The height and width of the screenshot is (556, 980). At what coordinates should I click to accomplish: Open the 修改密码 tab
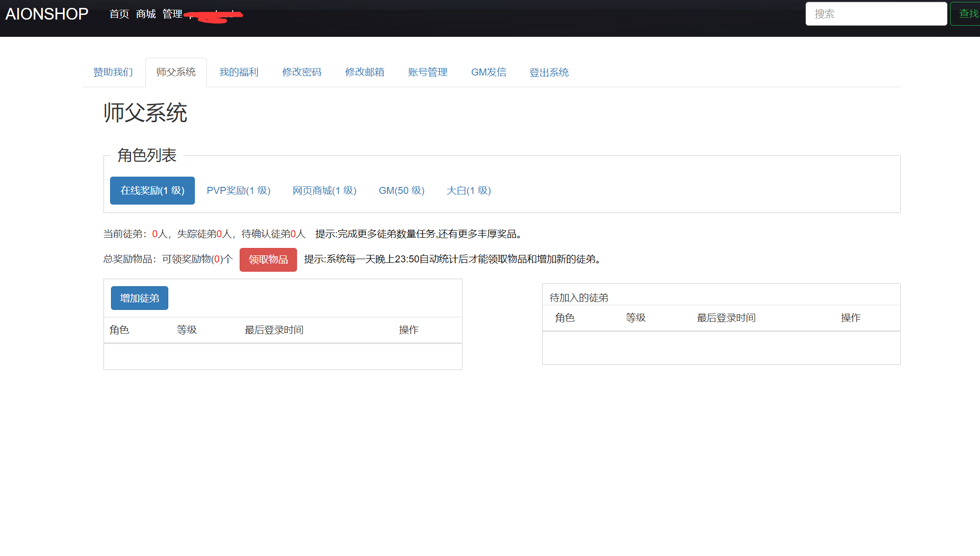[302, 72]
